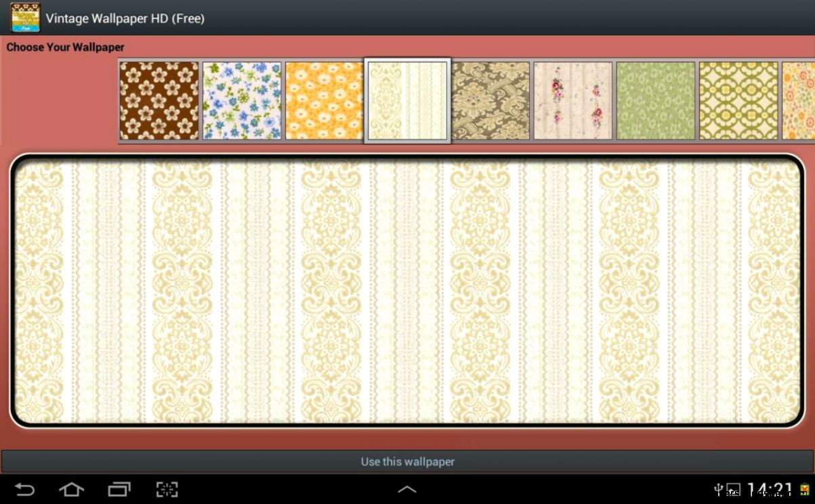Select the cream lace striped wallpaper thumbnail
815x504 pixels.
pyautogui.click(x=407, y=100)
